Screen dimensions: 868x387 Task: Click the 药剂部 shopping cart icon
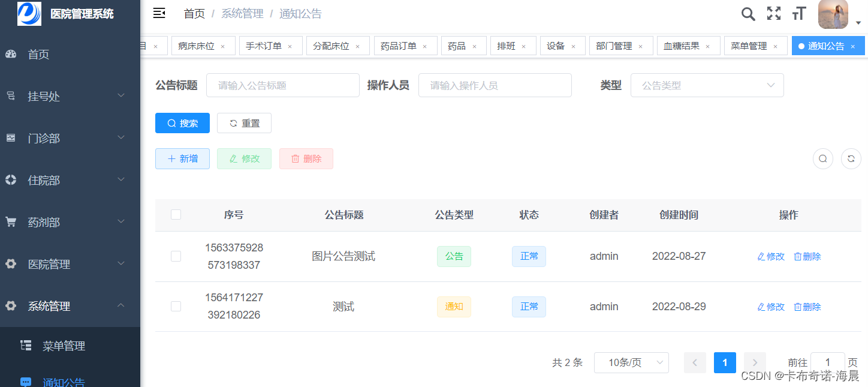tap(11, 222)
